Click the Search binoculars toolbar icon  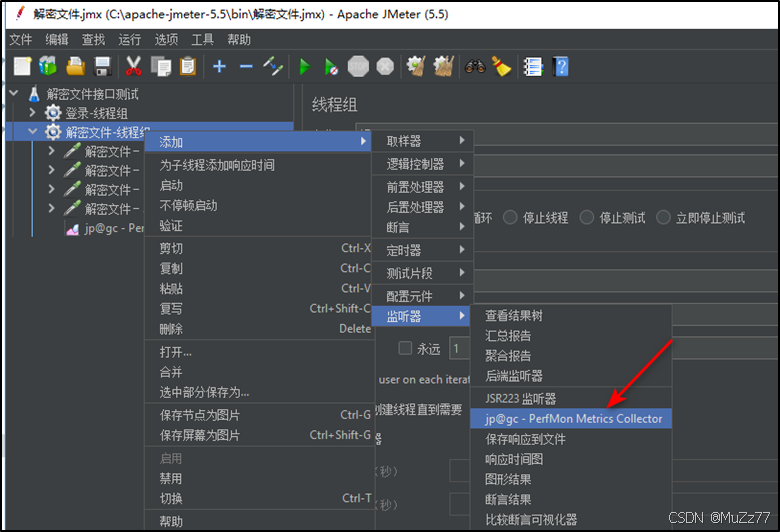(474, 67)
